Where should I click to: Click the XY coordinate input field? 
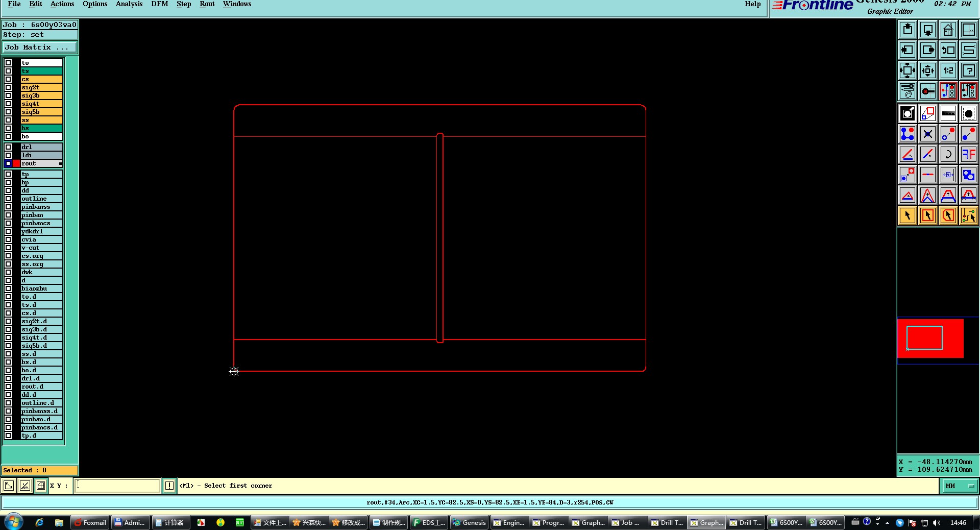118,486
